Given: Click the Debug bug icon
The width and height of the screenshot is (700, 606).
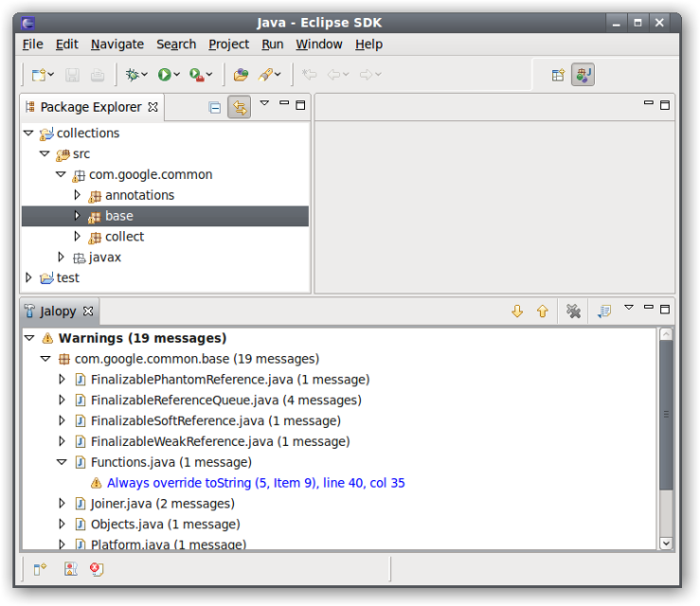Looking at the screenshot, I should pyautogui.click(x=133, y=75).
